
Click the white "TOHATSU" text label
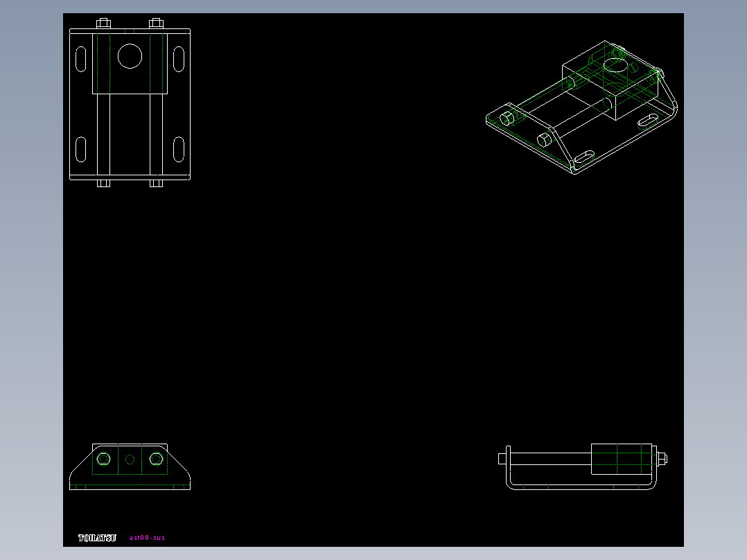pyautogui.click(x=97, y=538)
